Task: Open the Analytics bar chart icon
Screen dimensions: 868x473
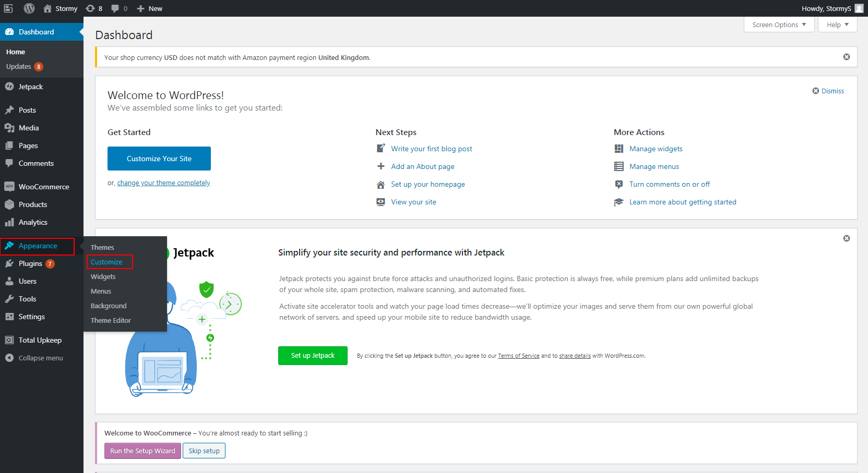Action: coord(9,222)
